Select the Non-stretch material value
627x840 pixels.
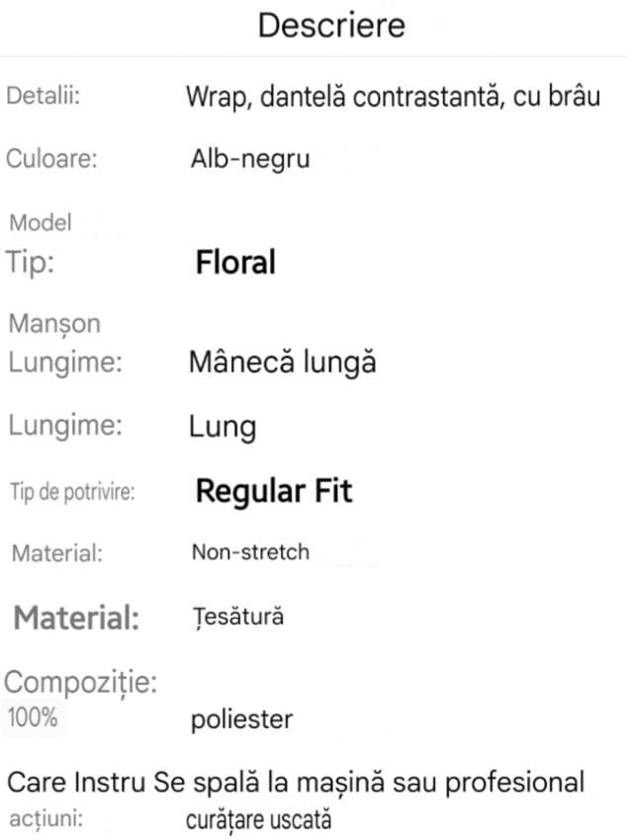pyautogui.click(x=250, y=552)
